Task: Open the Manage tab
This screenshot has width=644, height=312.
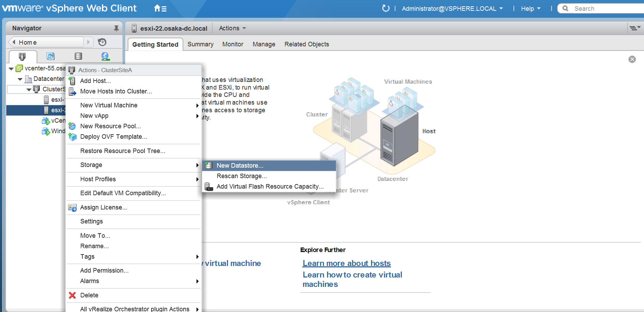Action: [x=264, y=44]
